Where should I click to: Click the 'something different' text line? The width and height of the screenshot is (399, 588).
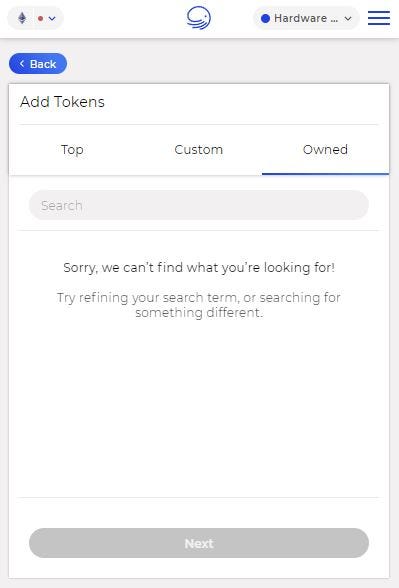click(199, 313)
